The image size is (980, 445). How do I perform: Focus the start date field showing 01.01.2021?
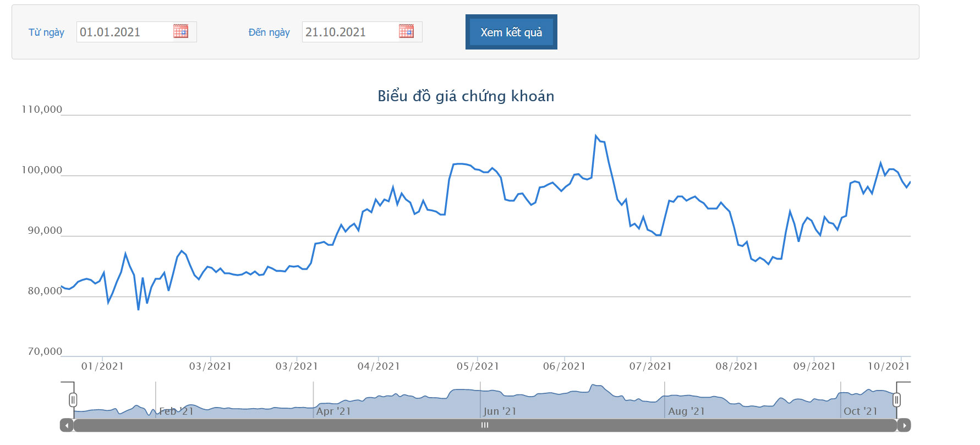[x=124, y=32]
